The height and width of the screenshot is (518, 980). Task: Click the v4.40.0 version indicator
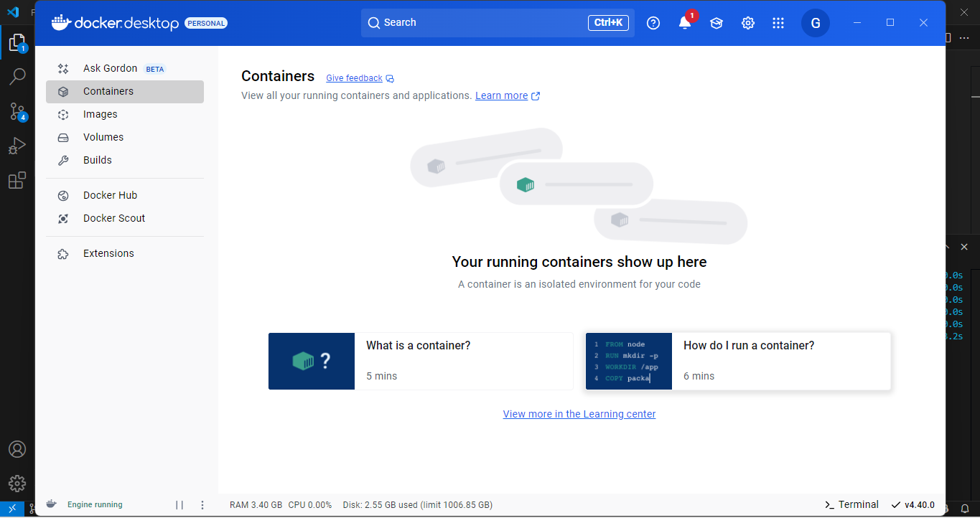(x=913, y=505)
